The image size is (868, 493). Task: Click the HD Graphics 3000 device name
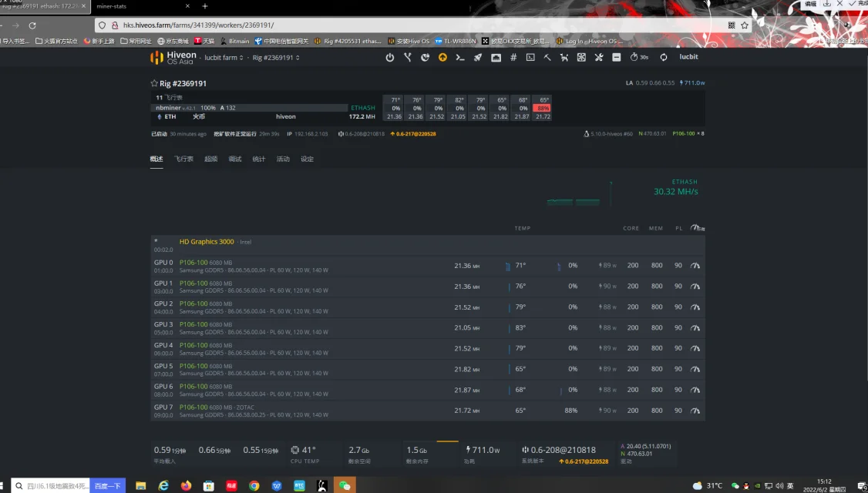pos(207,242)
